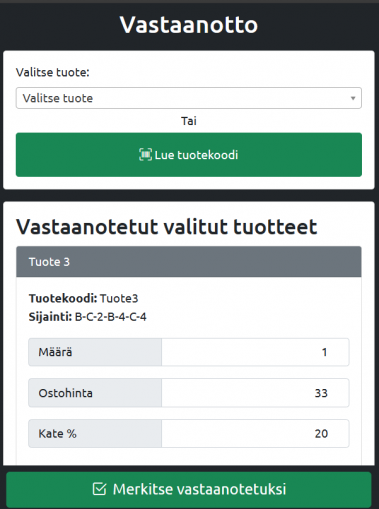Click the Määrä label
The width and height of the screenshot is (379, 509).
(55, 352)
